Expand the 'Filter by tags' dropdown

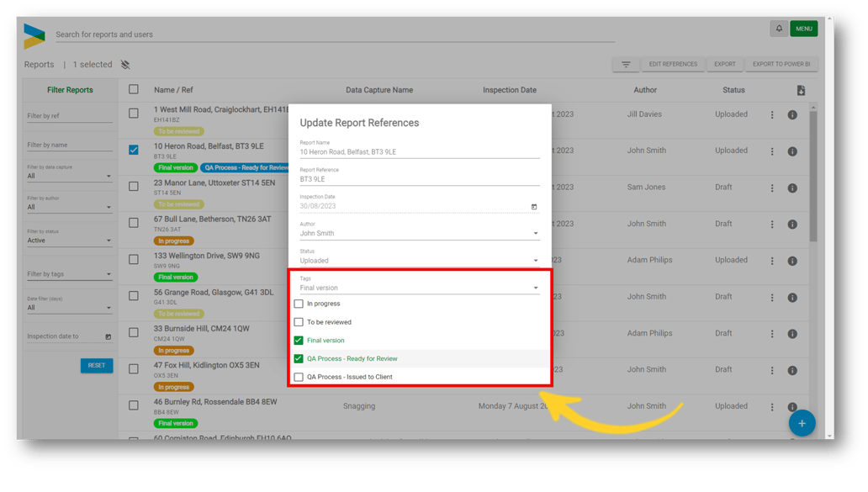coord(69,274)
